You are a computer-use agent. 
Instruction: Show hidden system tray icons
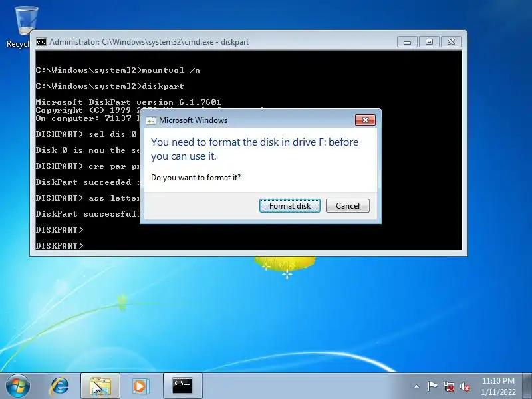point(416,386)
